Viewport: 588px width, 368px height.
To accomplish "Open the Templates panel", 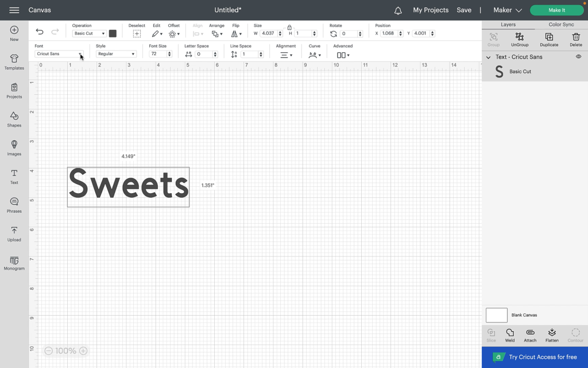I will [14, 62].
